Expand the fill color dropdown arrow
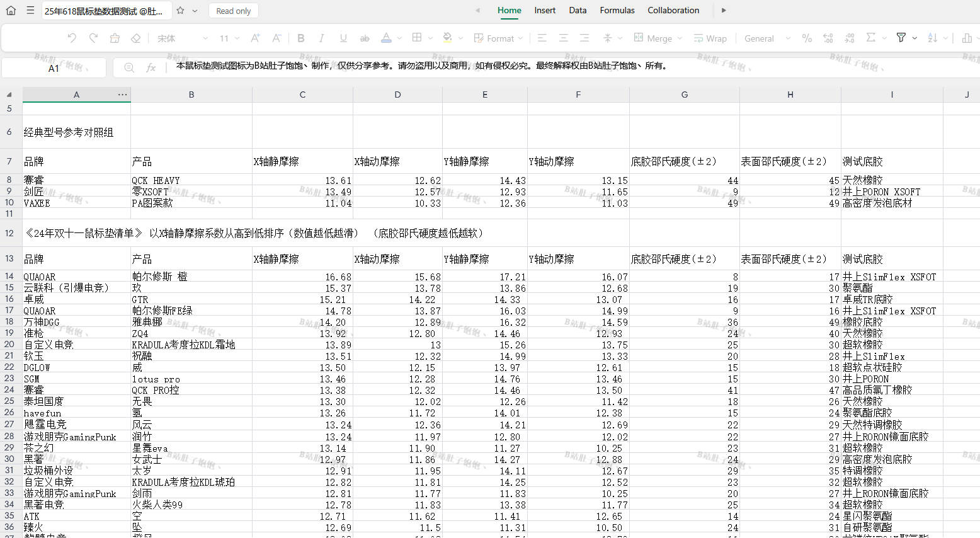Screen dimensions: 980x538 tap(460, 38)
